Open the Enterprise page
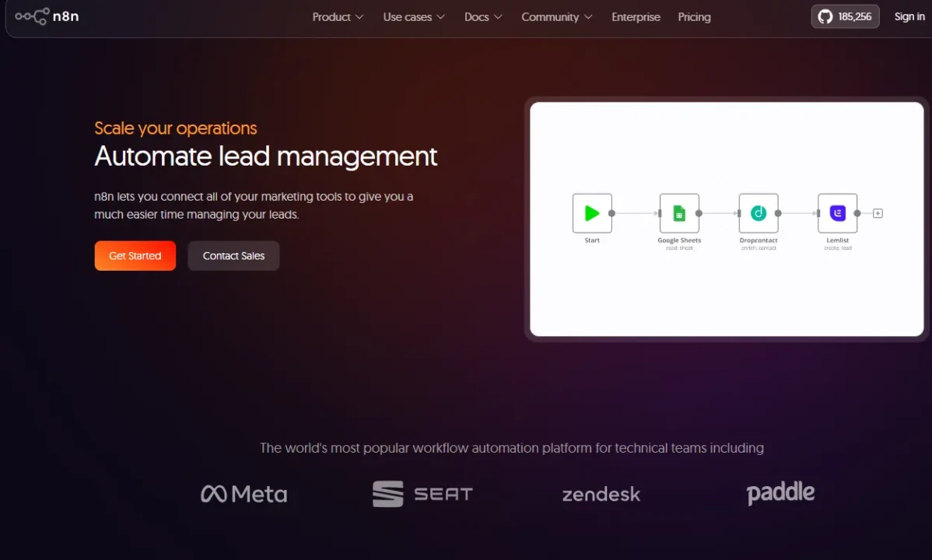 click(x=636, y=17)
